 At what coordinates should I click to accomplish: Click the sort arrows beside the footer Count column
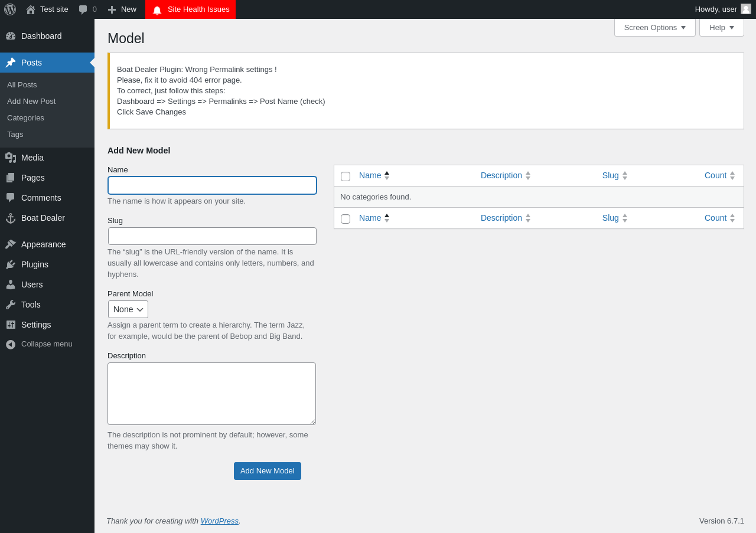tap(732, 218)
